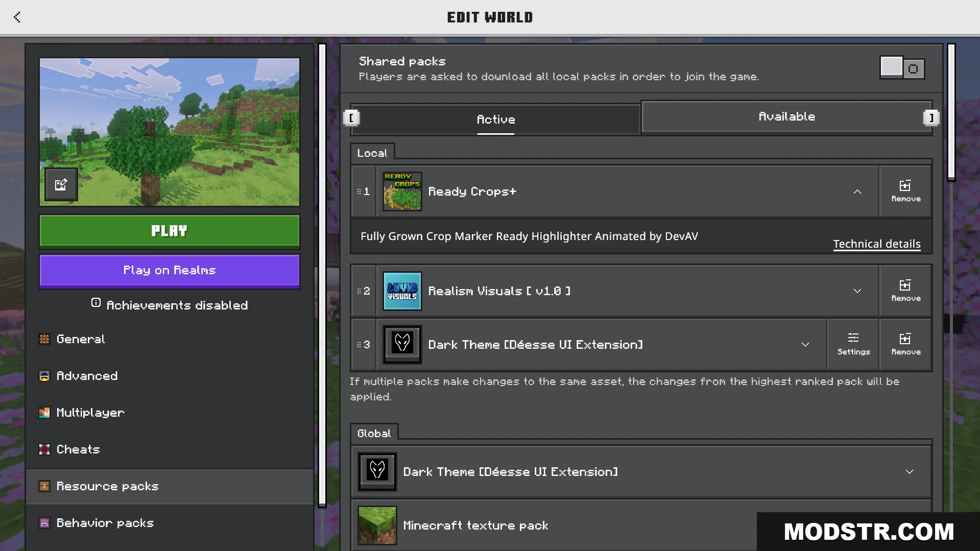Viewport: 980px width, 551px height.
Task: Select Resource packs in the sidebar
Action: (x=170, y=486)
